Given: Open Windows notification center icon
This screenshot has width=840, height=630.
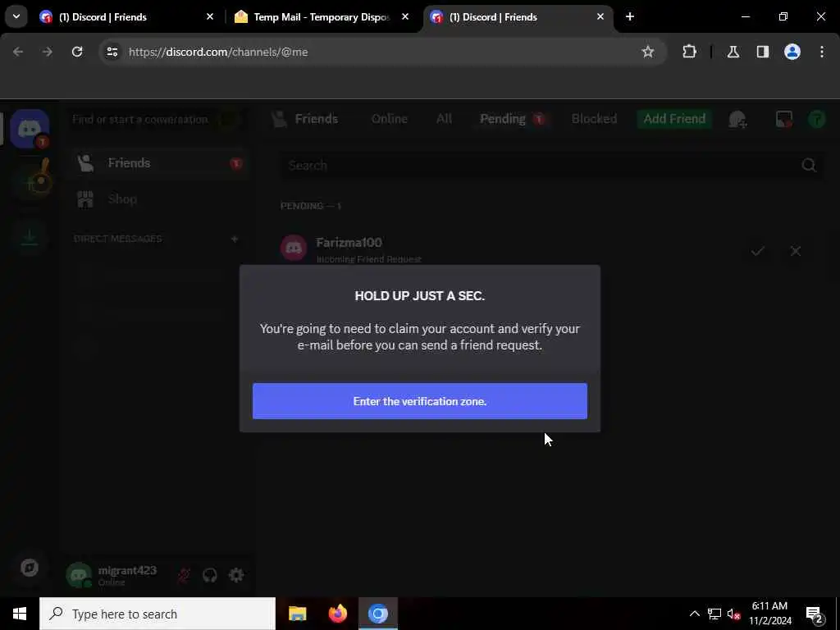Looking at the screenshot, I should tap(815, 614).
